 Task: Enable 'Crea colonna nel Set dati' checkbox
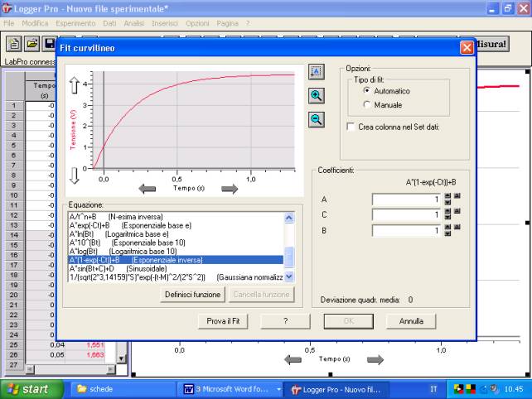click(x=350, y=127)
